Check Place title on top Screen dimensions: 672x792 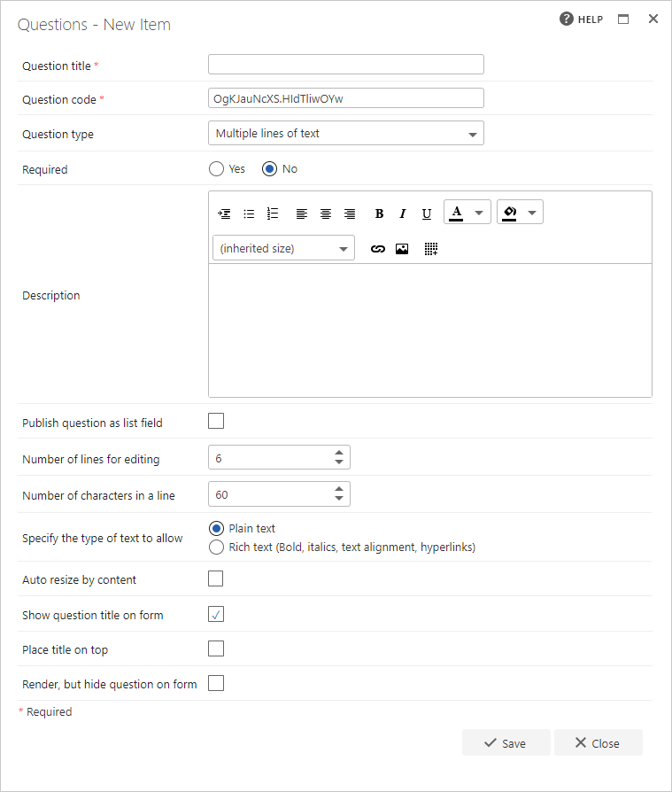pyautogui.click(x=216, y=648)
